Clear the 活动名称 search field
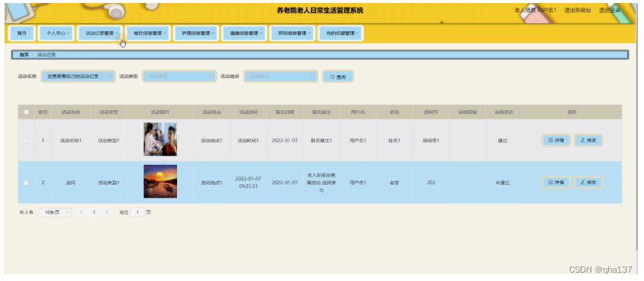Image resolution: width=644 pixels, height=281 pixels. 110,76
